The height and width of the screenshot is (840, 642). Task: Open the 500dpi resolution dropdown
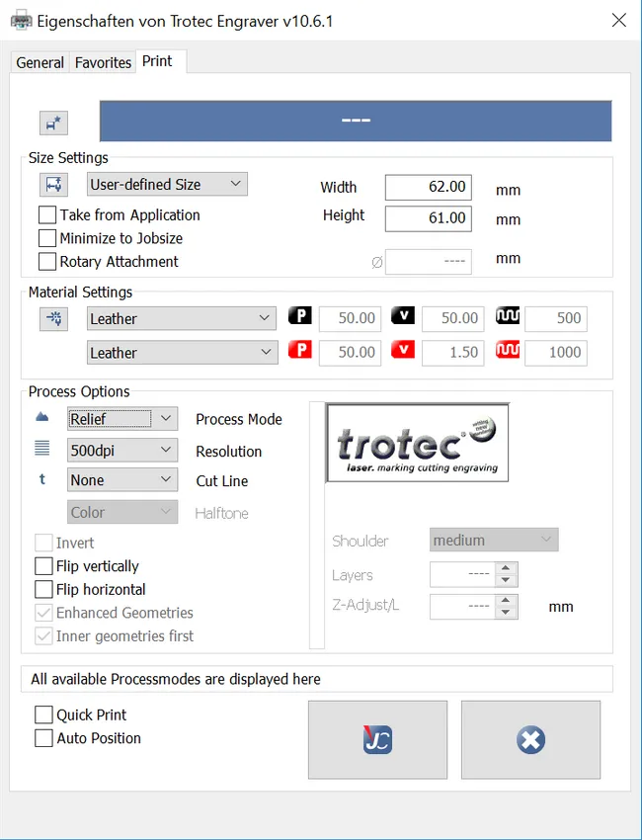pos(122,451)
